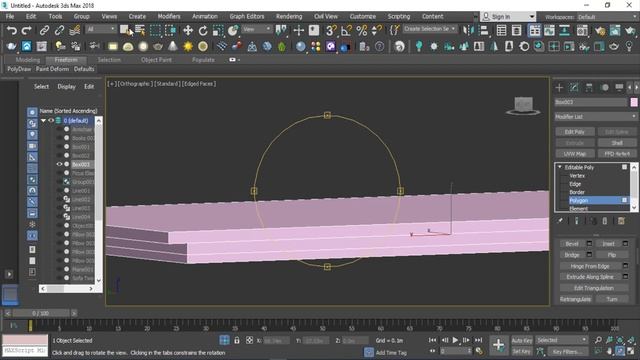
Task: Open Create Selection Set dropdown
Action: click(x=430, y=29)
